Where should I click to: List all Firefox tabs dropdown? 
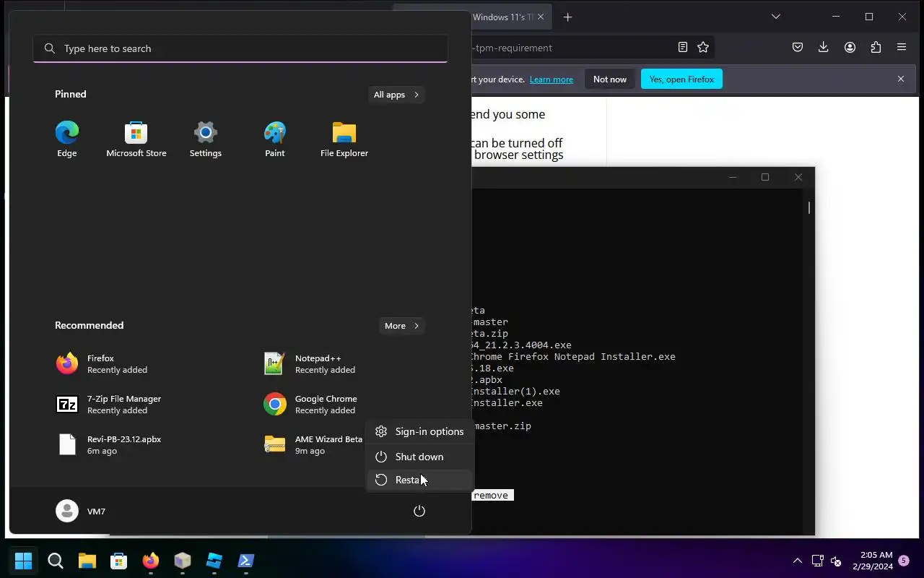click(776, 17)
